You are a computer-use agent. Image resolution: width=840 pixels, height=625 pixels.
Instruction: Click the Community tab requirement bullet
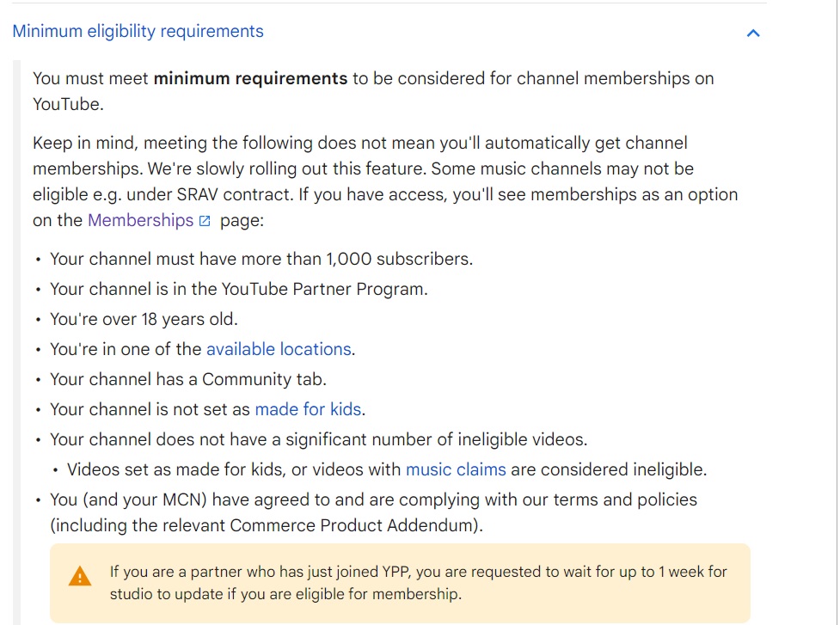188,379
